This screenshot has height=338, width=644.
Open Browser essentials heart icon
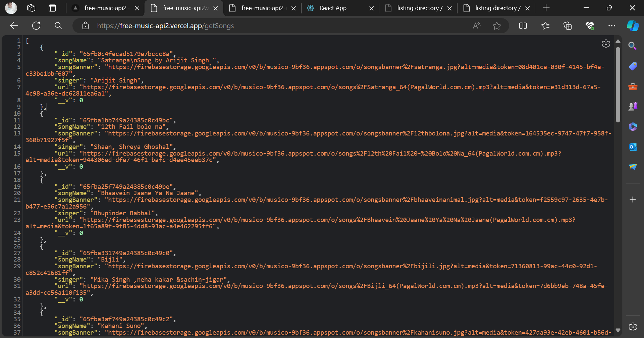(x=590, y=26)
